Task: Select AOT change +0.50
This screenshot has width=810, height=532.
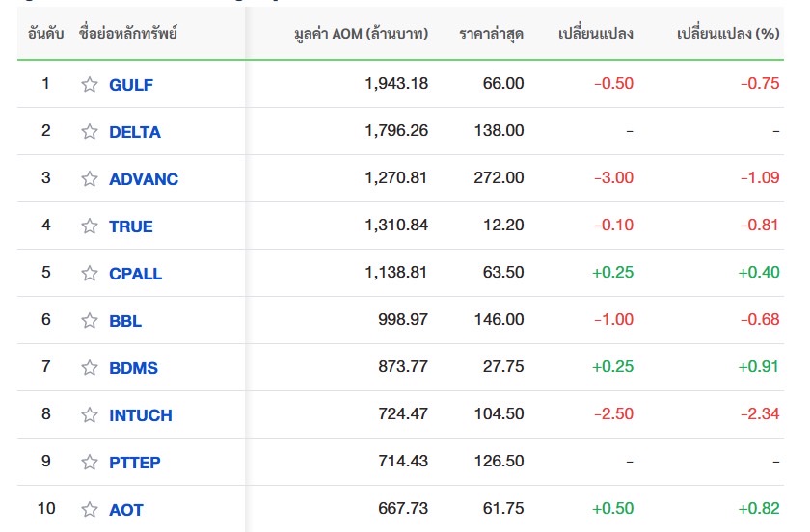Action: [x=612, y=509]
